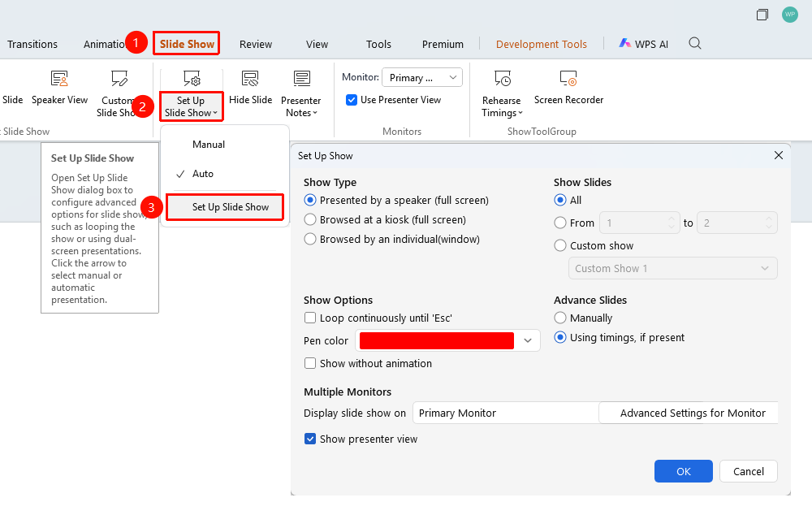Go to the View tab
The width and height of the screenshot is (812, 515).
317,44
